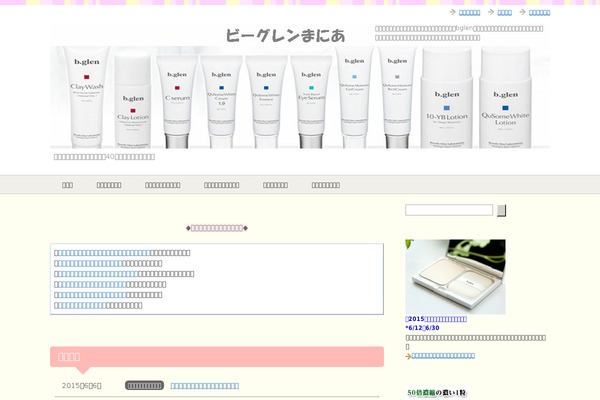Click the pink diamond-flanked heading above link box
Viewport: 600px width, 400px height.
click(217, 228)
